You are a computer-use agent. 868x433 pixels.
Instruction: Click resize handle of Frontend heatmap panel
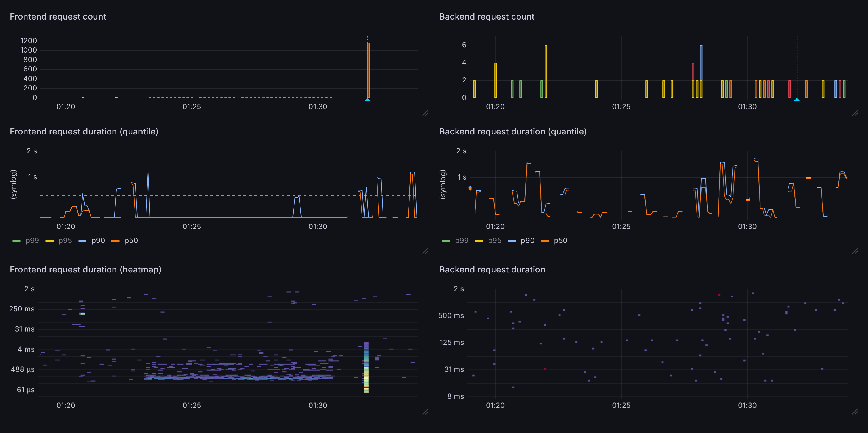click(426, 411)
